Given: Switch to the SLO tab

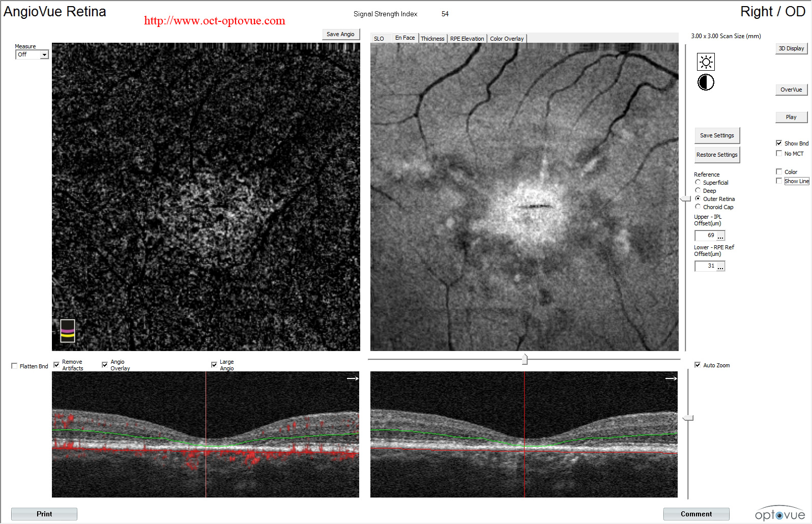Looking at the screenshot, I should tap(379, 39).
